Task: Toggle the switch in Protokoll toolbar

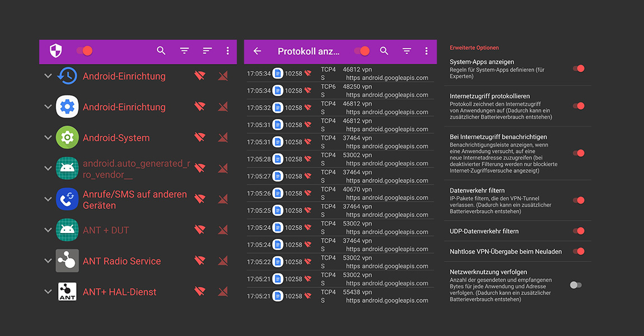Action: pos(362,51)
